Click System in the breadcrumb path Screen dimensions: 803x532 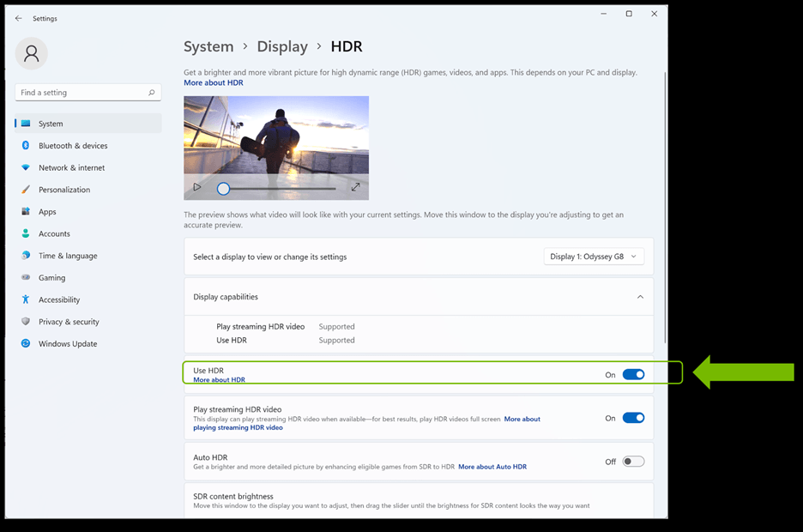[x=208, y=46]
